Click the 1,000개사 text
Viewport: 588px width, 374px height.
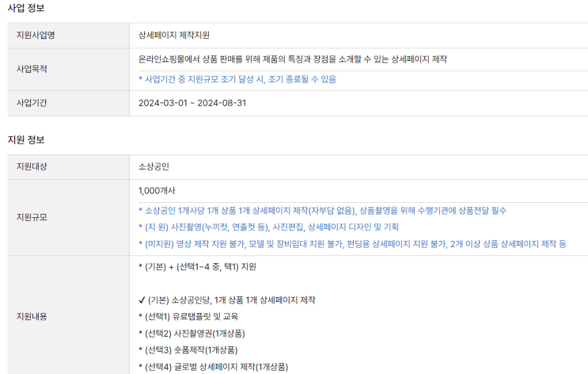[x=157, y=191]
